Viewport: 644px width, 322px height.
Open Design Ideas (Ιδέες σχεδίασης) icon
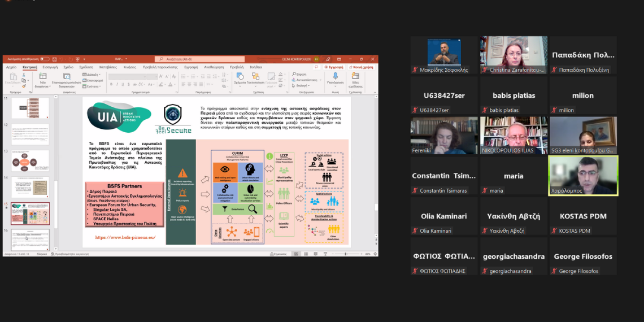click(355, 77)
